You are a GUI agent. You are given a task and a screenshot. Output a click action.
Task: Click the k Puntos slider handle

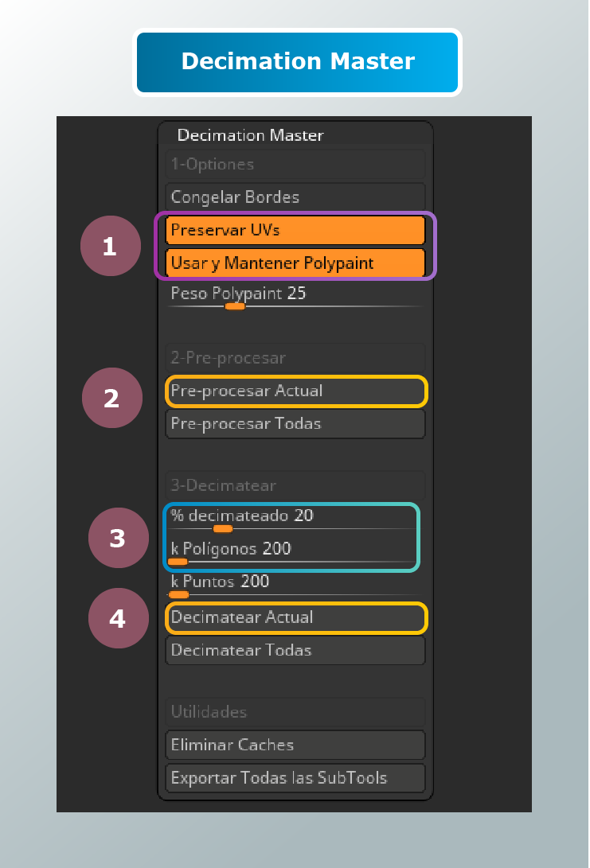(179, 594)
